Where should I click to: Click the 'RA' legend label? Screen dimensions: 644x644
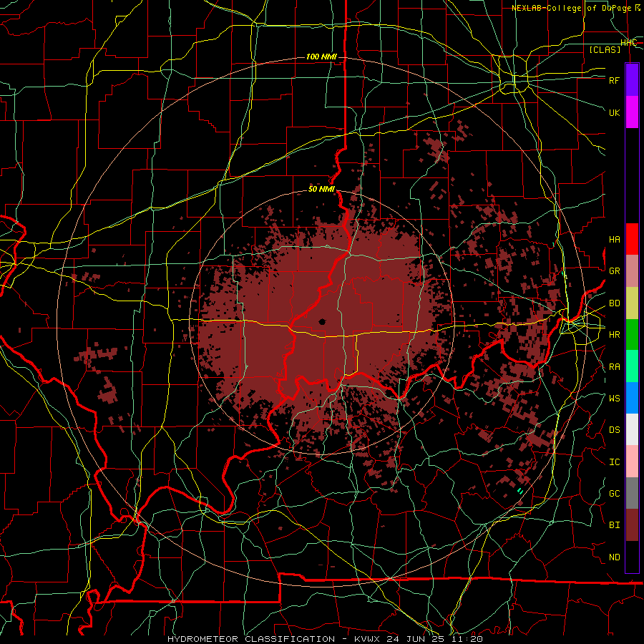point(615,367)
